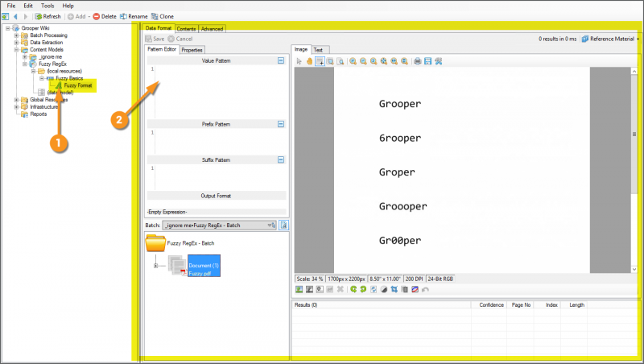Click the Delete button

105,16
